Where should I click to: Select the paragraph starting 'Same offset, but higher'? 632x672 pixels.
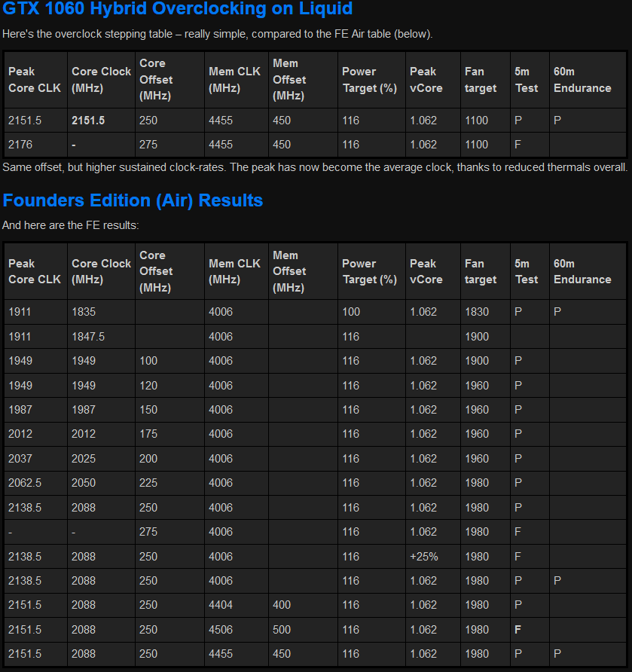315,167
